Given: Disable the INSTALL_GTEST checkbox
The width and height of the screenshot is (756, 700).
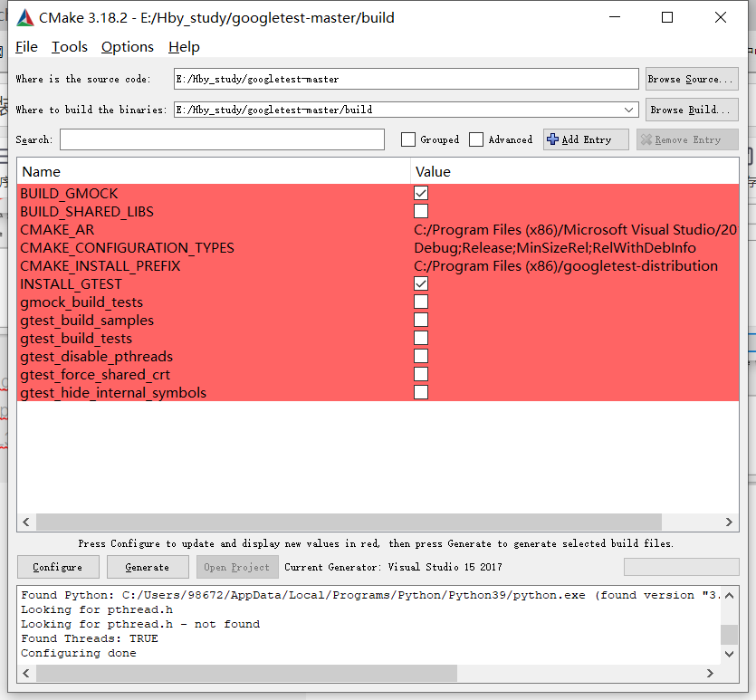Looking at the screenshot, I should click(x=420, y=283).
